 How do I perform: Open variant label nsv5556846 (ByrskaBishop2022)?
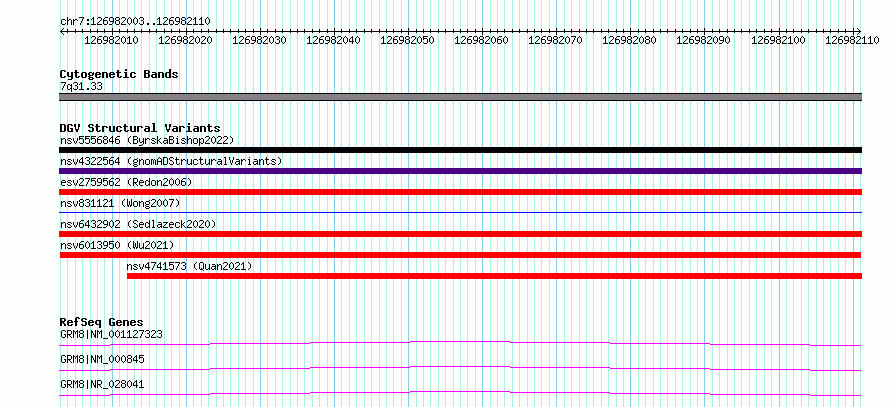coord(147,140)
